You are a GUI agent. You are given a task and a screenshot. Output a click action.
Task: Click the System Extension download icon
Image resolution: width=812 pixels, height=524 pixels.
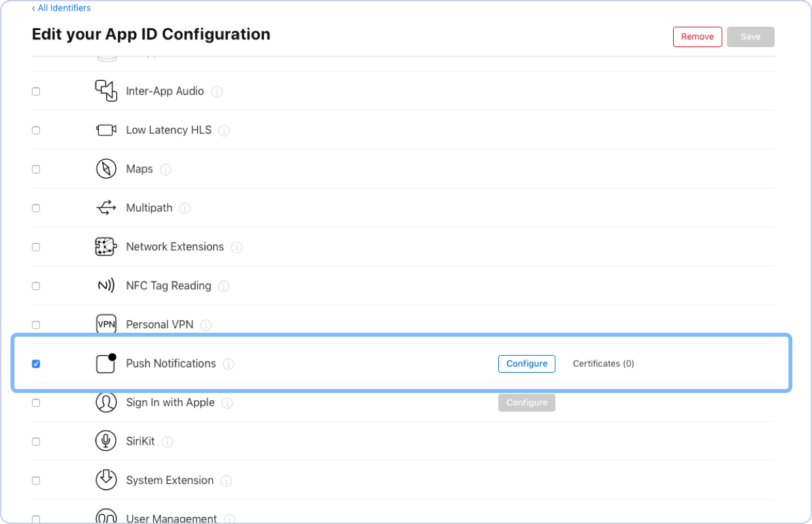click(x=105, y=480)
